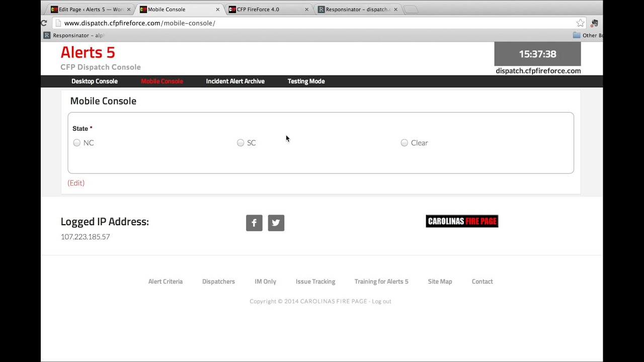The image size is (644, 362).
Task: Click the dispatch.cfpfireforce.com text under clock
Action: [x=538, y=71]
